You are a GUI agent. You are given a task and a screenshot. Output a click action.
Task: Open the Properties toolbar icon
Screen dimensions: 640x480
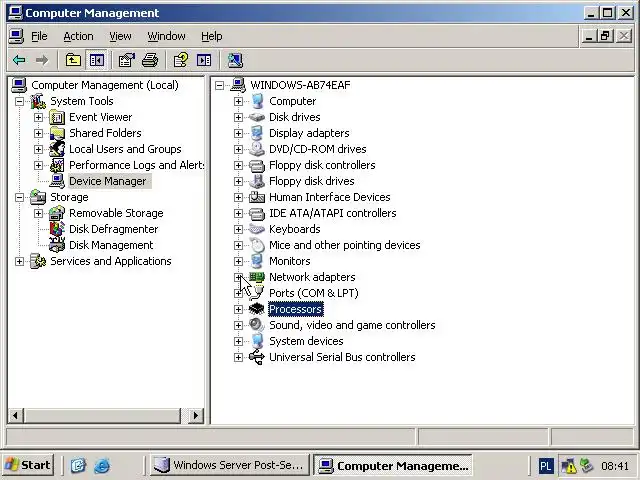click(x=126, y=60)
